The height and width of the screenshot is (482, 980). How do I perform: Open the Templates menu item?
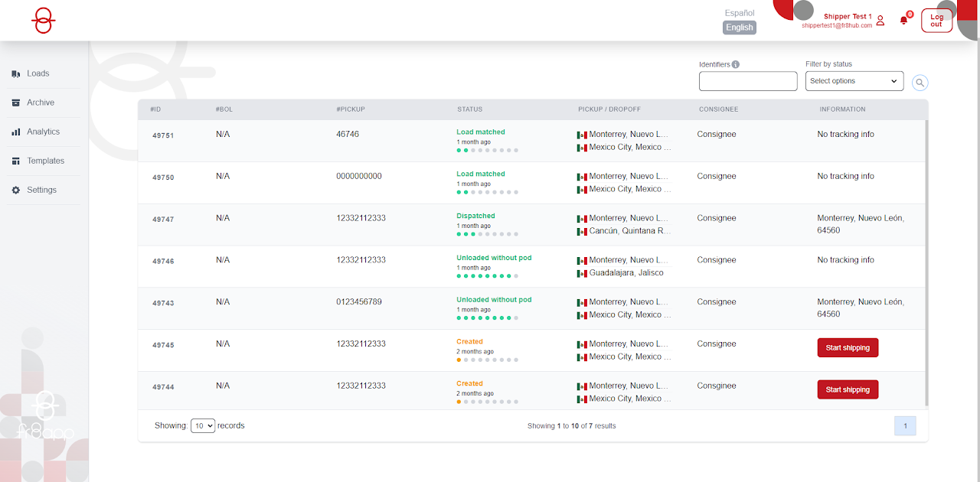click(44, 161)
